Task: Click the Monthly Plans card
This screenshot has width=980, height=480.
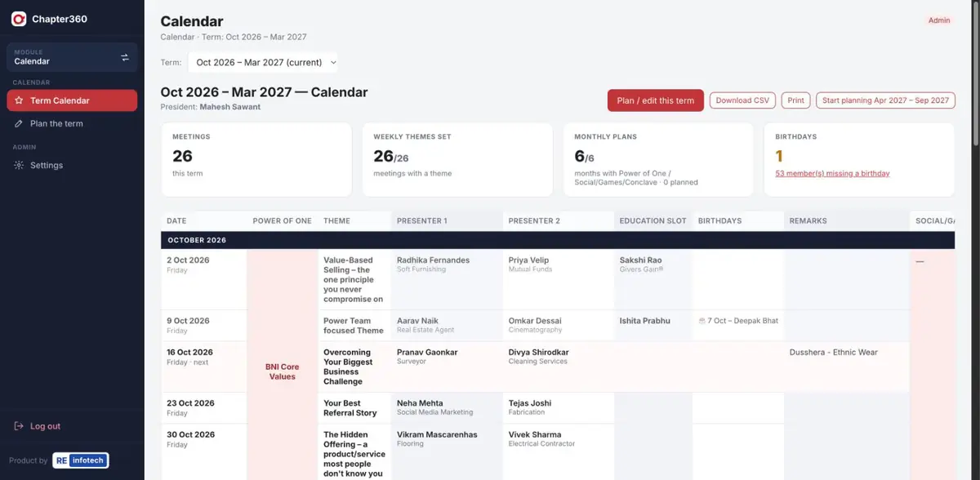Action: click(658, 159)
